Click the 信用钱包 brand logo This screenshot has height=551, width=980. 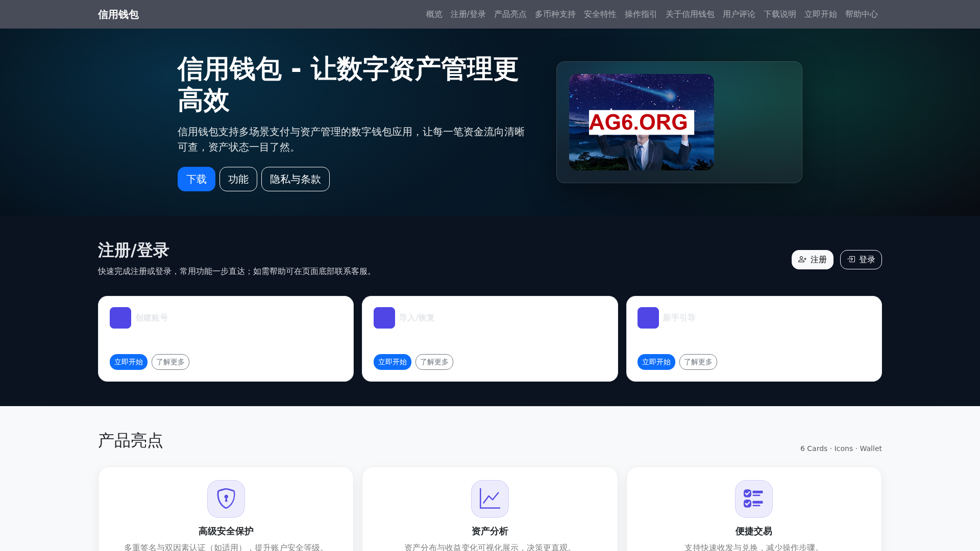pos(118,14)
